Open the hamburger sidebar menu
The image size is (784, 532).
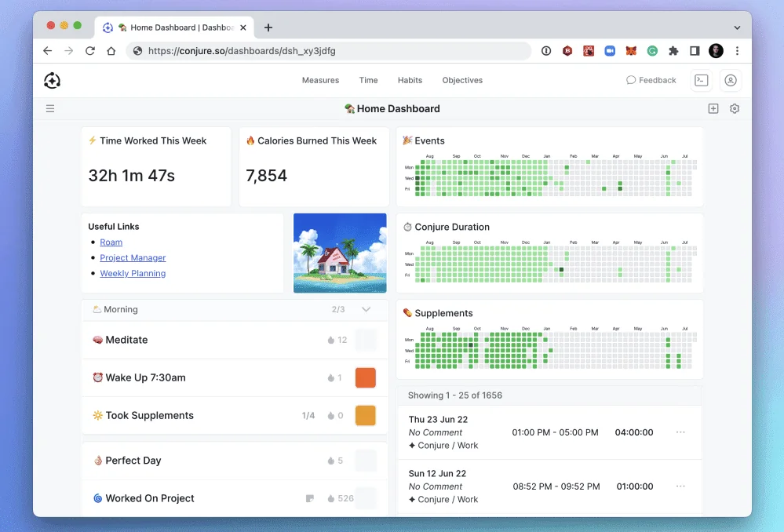point(50,109)
